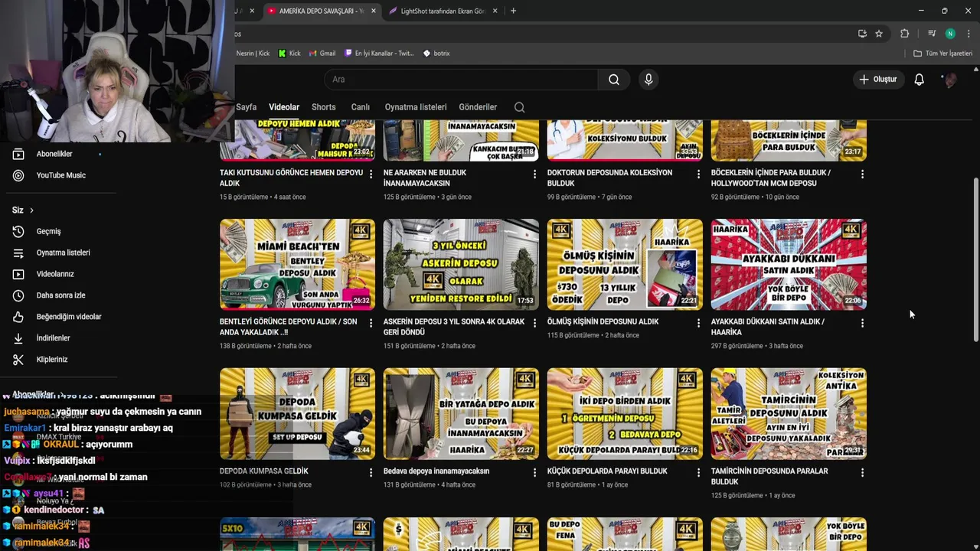980x551 pixels.
Task: Open options for ASKERİN DEPOSU video
Action: [534, 324]
